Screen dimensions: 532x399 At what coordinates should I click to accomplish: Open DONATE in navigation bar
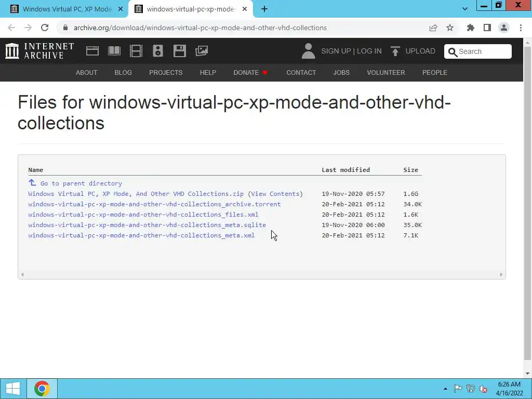coord(250,73)
